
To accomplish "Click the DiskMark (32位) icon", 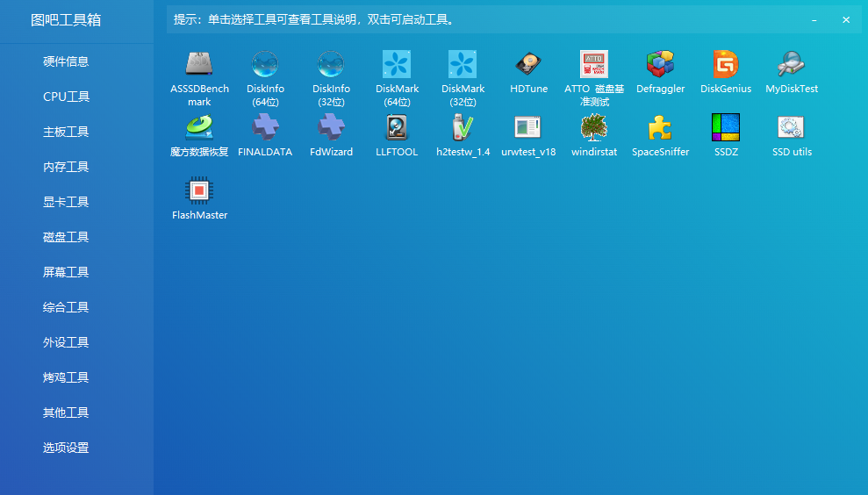I will (463, 64).
